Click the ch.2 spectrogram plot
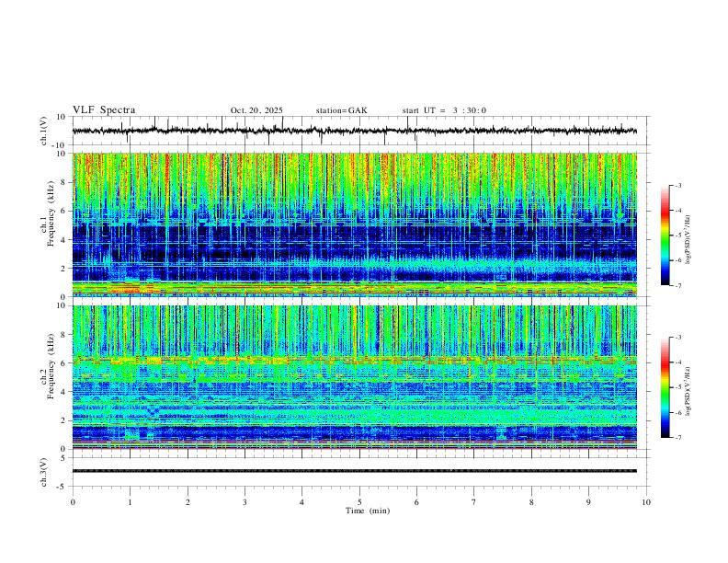The width and height of the screenshot is (728, 563). click(354, 377)
